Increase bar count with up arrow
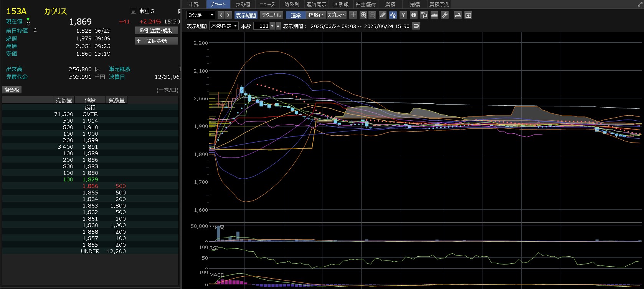Screen dimensions: 644x289 click(278, 26)
